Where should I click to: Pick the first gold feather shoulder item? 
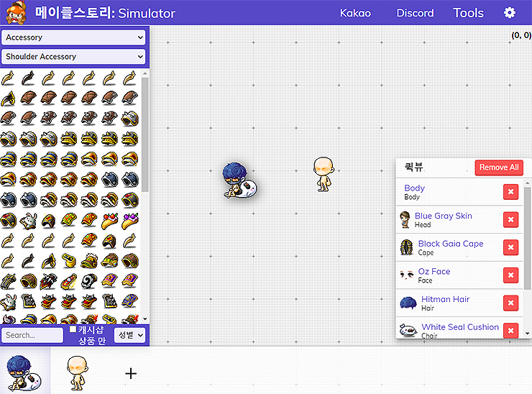[8, 78]
